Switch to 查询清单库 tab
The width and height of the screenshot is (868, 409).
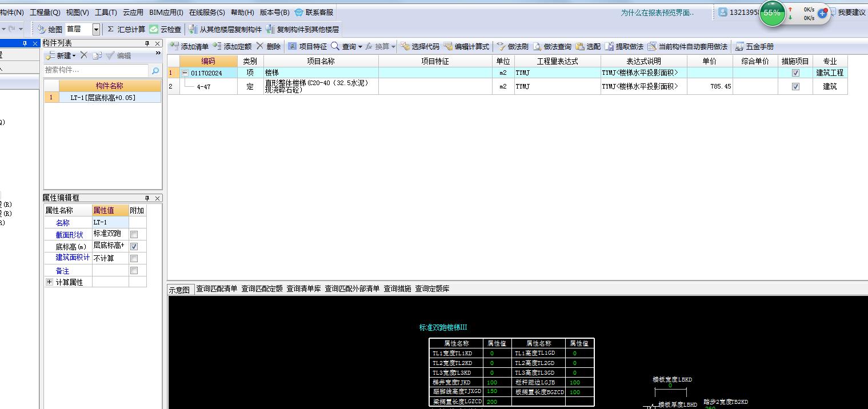(x=303, y=289)
